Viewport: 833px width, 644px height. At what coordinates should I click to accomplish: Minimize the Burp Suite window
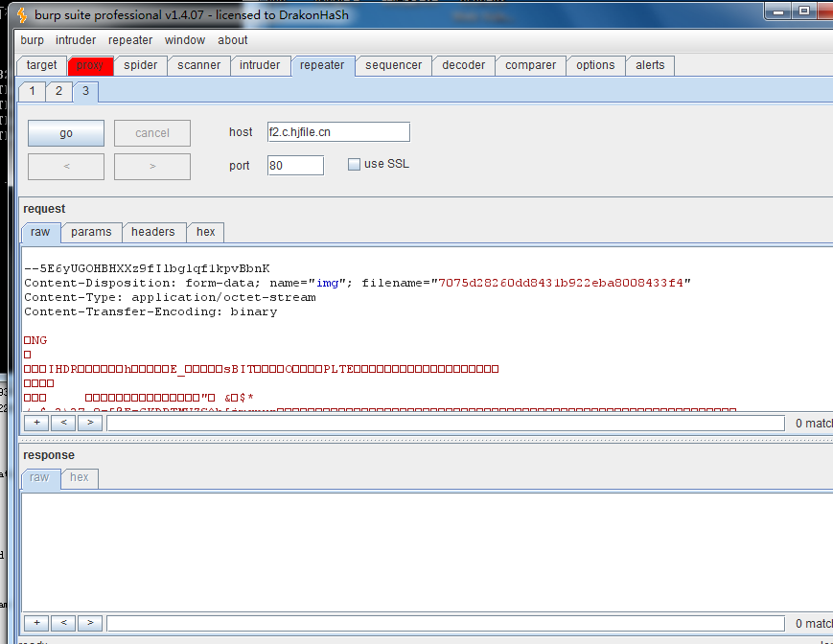pyautogui.click(x=779, y=11)
